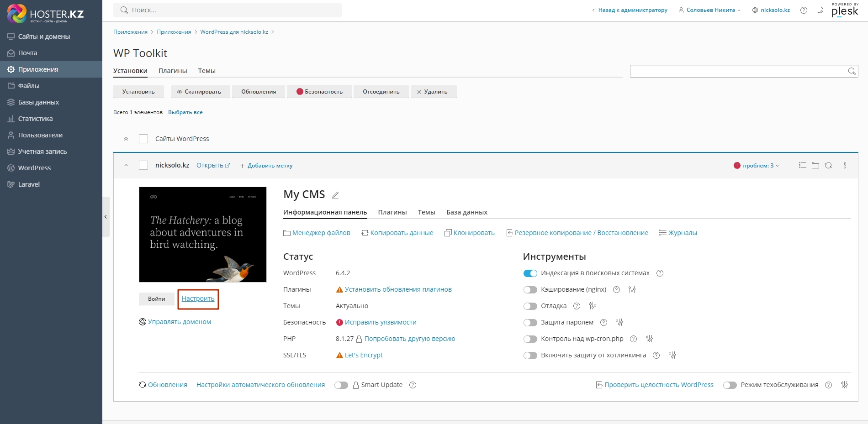Open the help question mark in the top bar
Image resolution: width=868 pixels, height=424 pixels.
(804, 10)
